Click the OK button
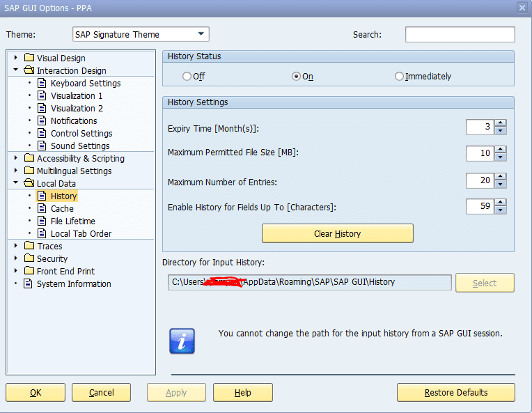 pyautogui.click(x=36, y=393)
